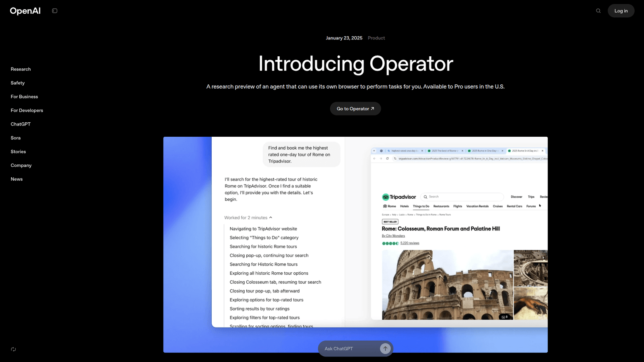Click the loop icon in the bottom-left corner
The width and height of the screenshot is (644, 362).
point(13,349)
